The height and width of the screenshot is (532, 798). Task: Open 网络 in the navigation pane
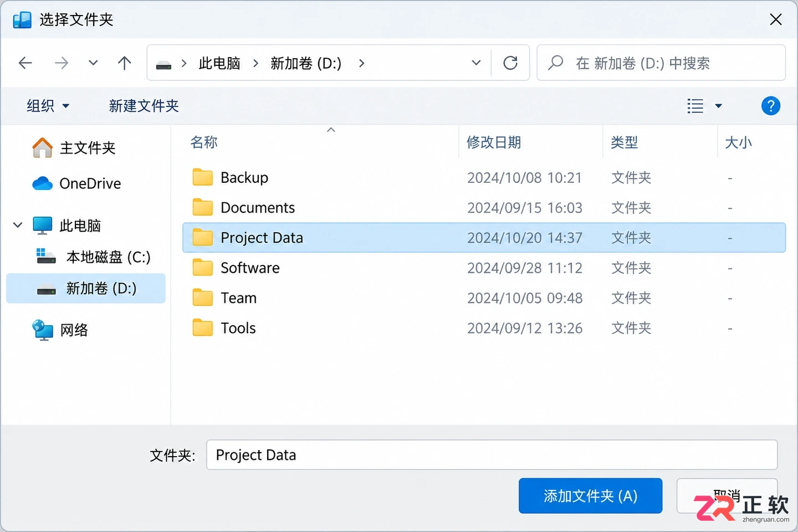click(x=60, y=330)
